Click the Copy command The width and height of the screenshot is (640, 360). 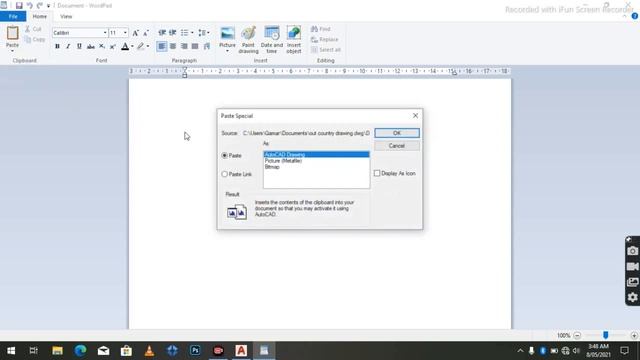point(35,40)
